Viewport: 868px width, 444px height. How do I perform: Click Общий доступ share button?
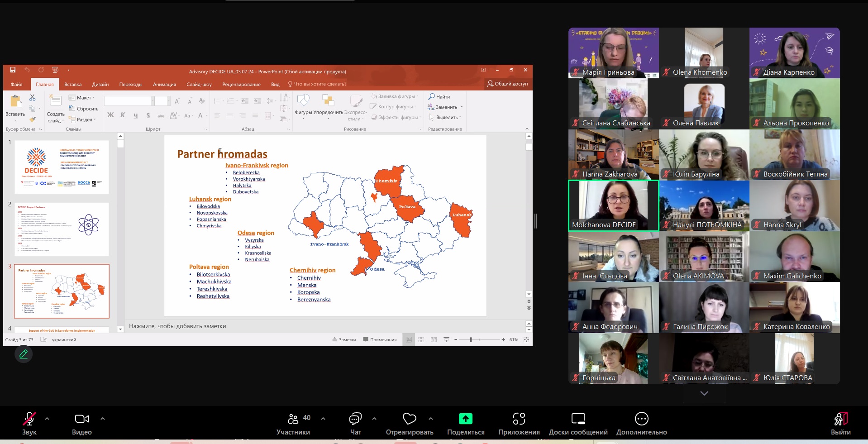(507, 84)
